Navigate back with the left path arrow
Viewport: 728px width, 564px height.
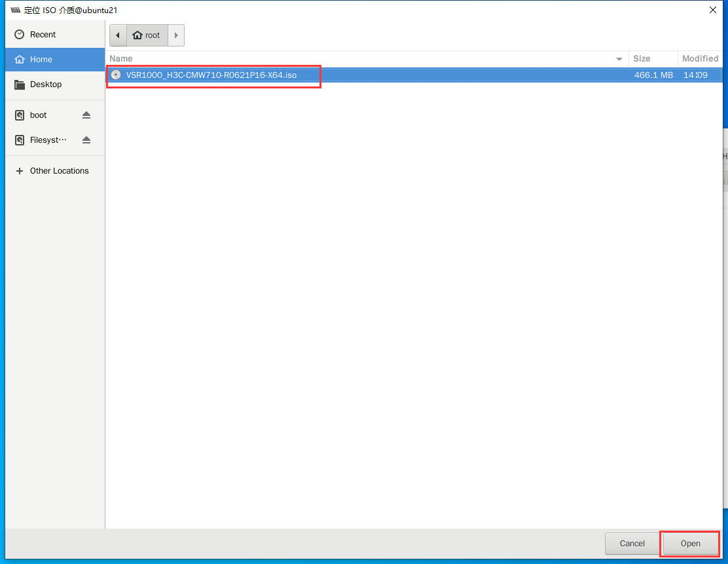tap(118, 35)
